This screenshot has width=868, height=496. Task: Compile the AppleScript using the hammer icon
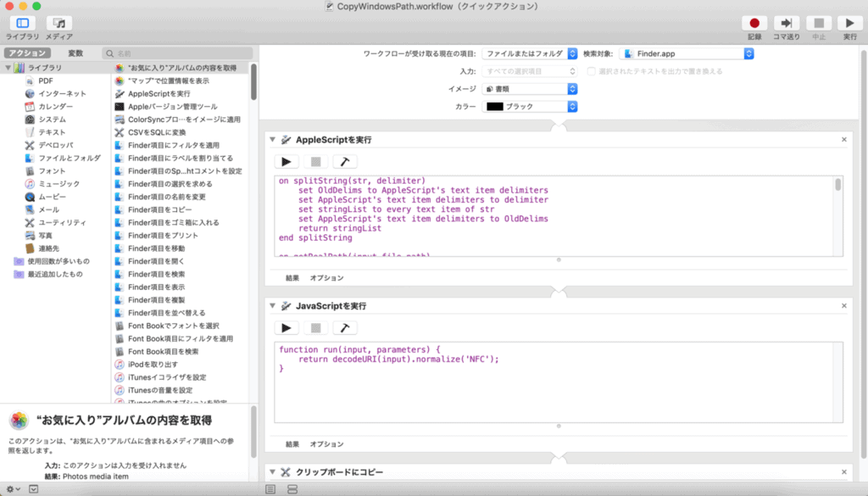(344, 161)
